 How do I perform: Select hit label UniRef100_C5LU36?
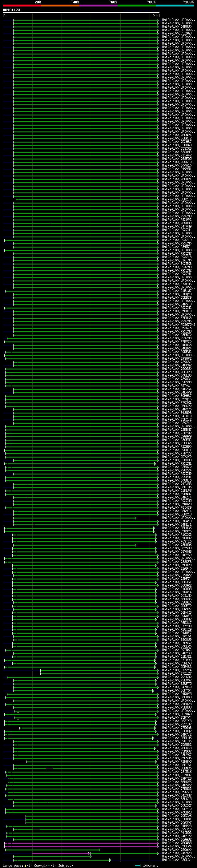(177, 528)
